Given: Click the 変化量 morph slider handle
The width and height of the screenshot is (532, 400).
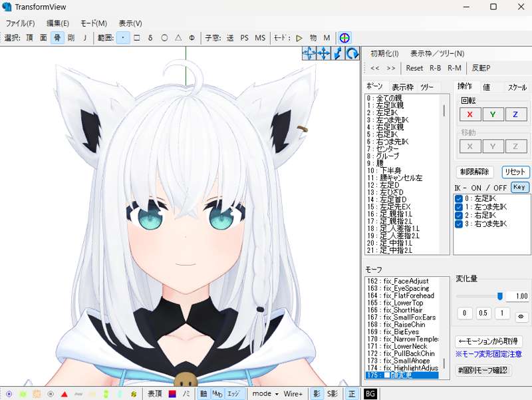Looking at the screenshot, I should pos(500,296).
